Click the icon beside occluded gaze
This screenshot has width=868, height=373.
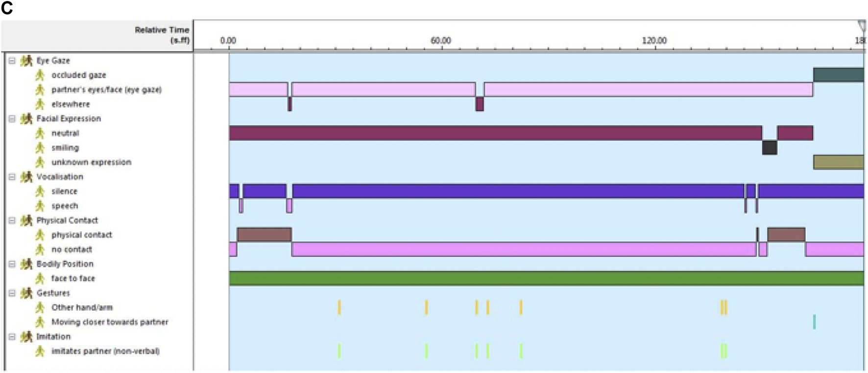pyautogui.click(x=40, y=75)
